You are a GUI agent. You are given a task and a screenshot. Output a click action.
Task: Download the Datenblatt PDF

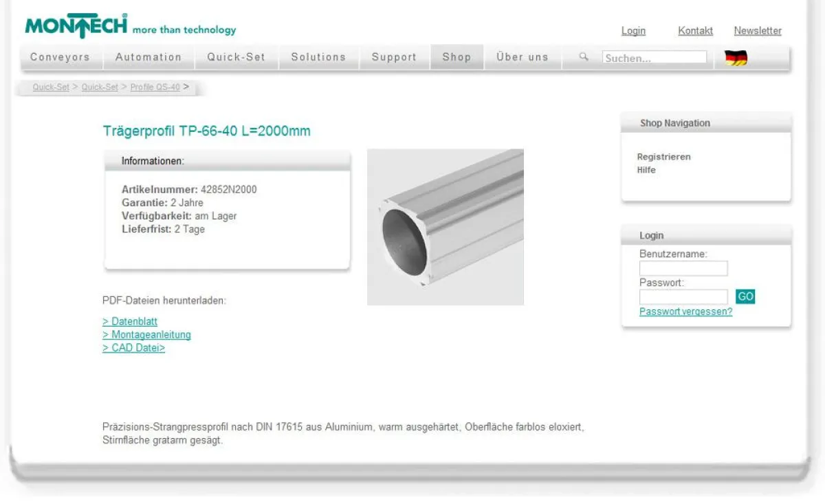(x=129, y=321)
